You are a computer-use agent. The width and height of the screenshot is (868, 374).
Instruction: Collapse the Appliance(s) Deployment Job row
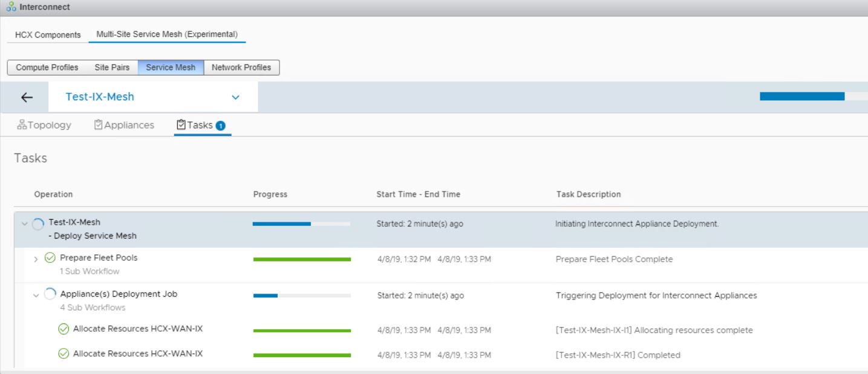tap(36, 295)
